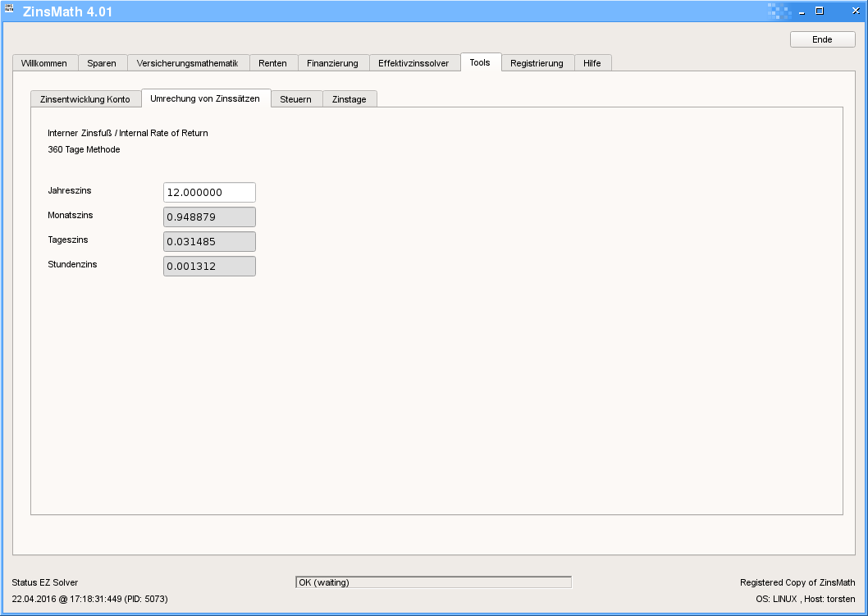Show the Zinsentwicklung Konto subtab

(x=85, y=99)
